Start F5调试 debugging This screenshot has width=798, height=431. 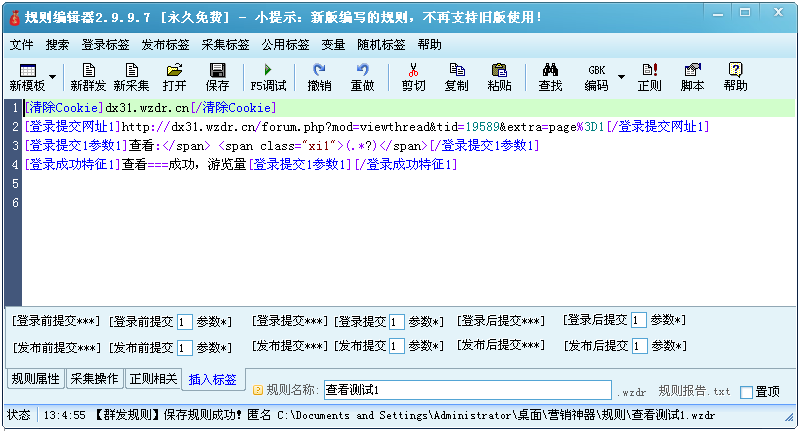point(267,76)
